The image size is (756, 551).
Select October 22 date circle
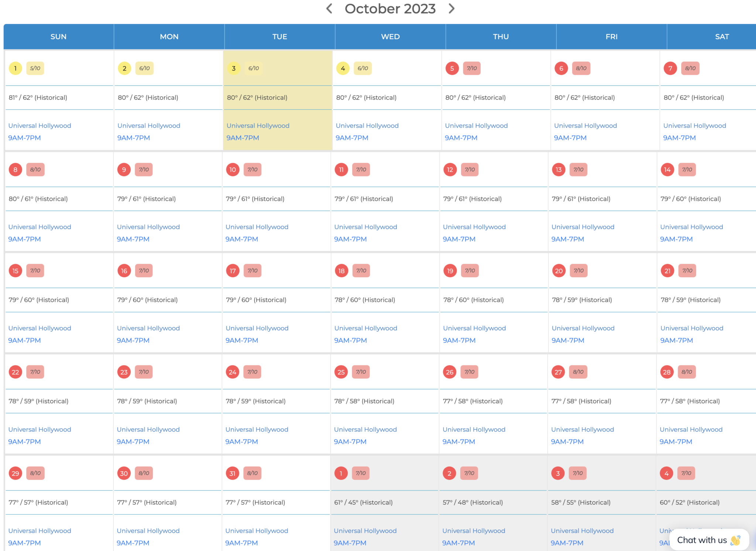pos(16,372)
